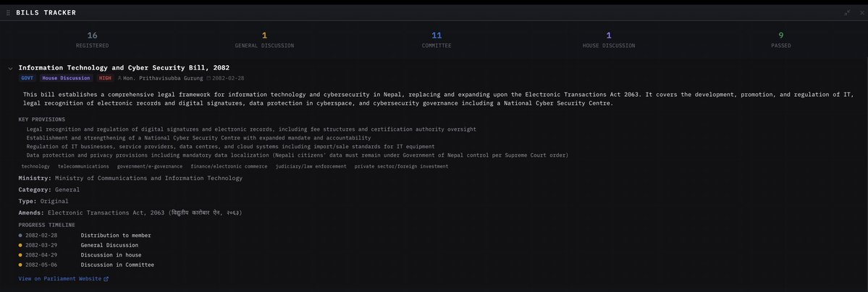Select the finance/electronic commerce tag
Viewport: 868px width, 292px height.
[229, 166]
